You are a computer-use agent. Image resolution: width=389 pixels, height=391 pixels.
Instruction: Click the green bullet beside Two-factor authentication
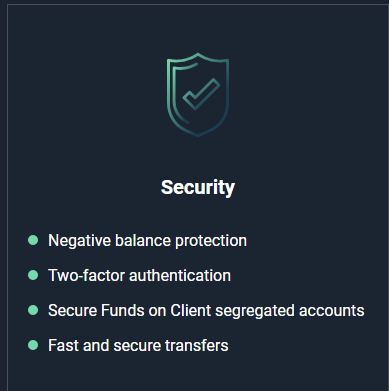coord(33,275)
